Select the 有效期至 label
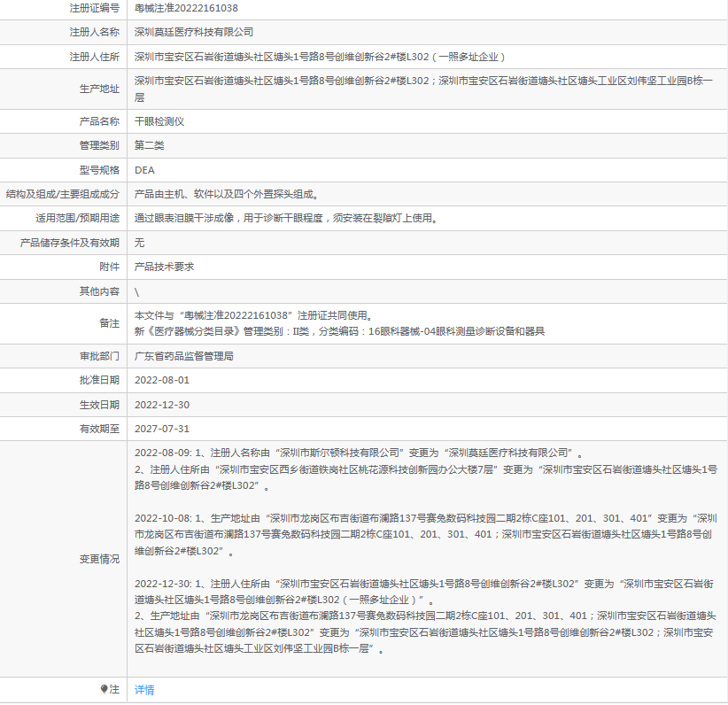Image resolution: width=728 pixels, height=705 pixels. click(x=99, y=429)
